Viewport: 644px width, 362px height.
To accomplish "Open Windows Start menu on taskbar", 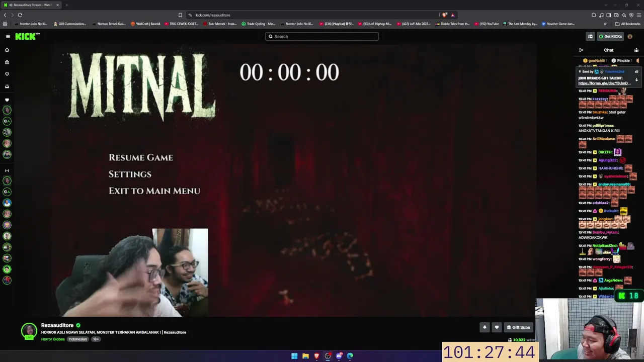I will [294, 356].
